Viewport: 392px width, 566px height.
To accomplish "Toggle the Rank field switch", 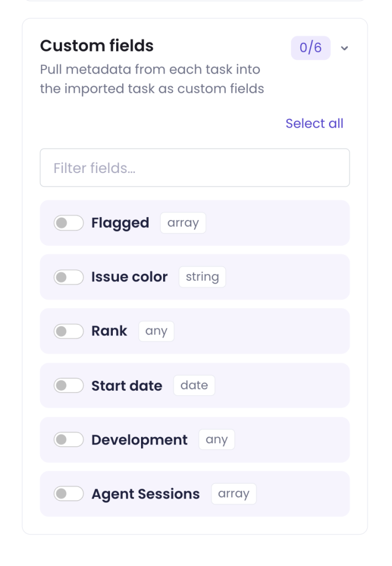I will coord(69,331).
